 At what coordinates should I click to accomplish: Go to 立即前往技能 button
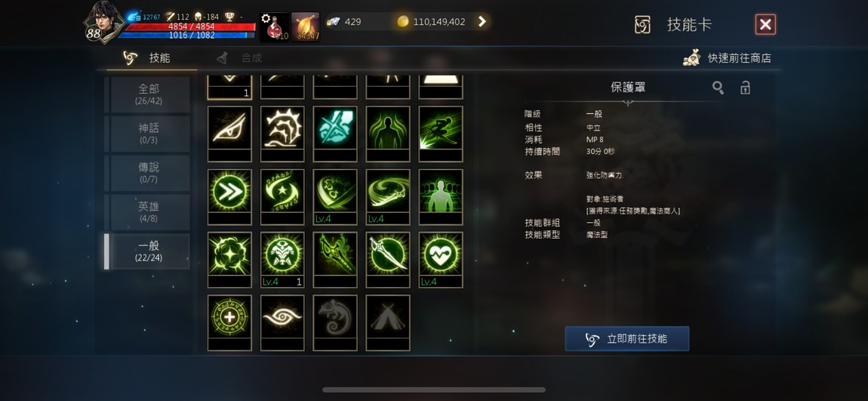626,339
